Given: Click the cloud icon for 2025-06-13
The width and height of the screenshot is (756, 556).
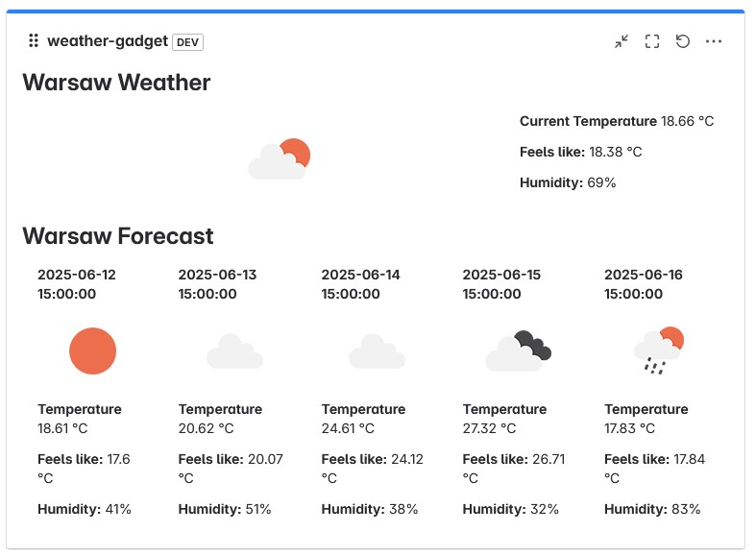Looking at the screenshot, I should tap(234, 351).
